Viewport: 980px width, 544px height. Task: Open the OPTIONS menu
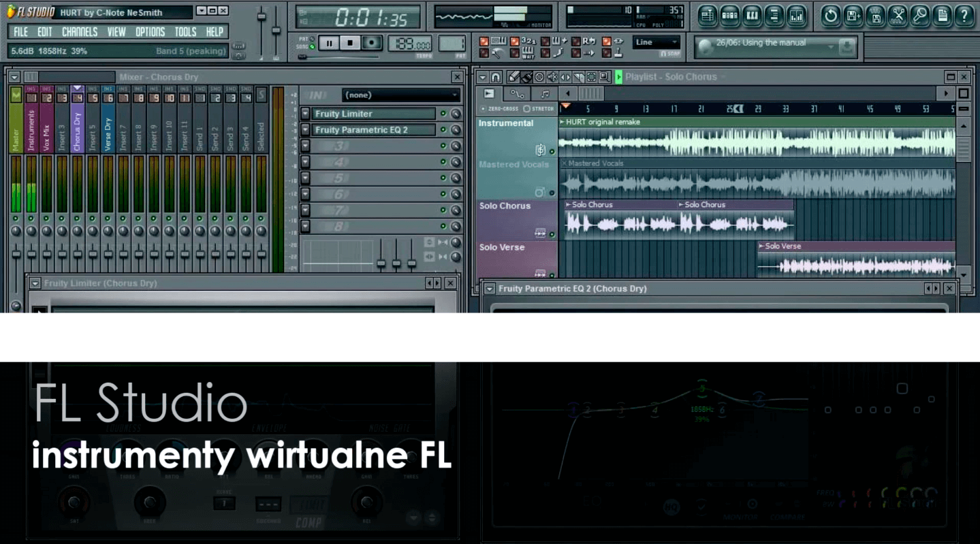click(x=150, y=32)
